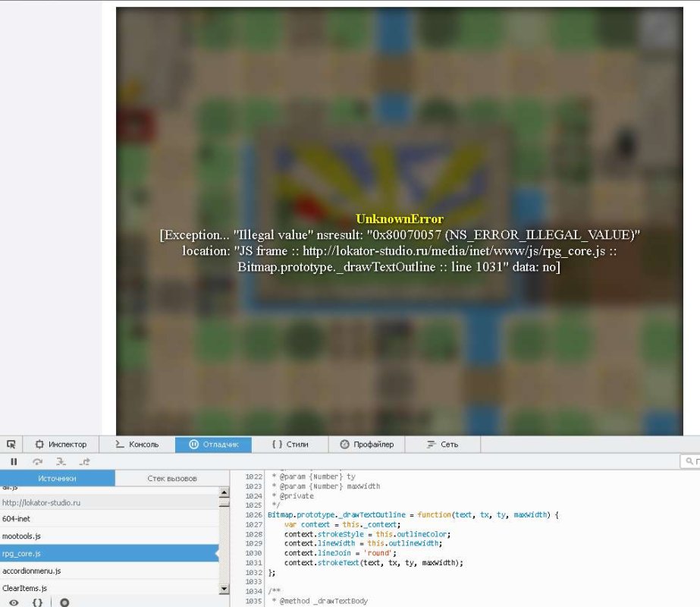The image size is (700, 607).
Task: Open the Инспектор tab
Action: (x=61, y=445)
